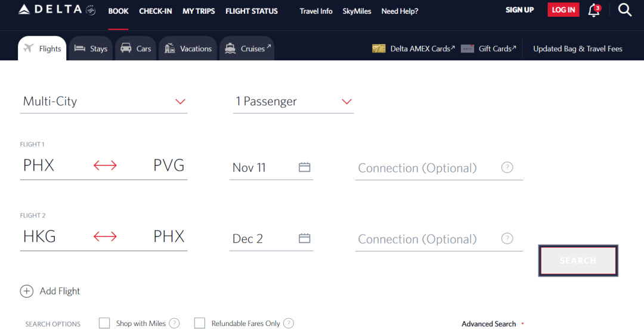644x329 pixels.
Task: Open the notifications bell icon
Action: (x=593, y=10)
